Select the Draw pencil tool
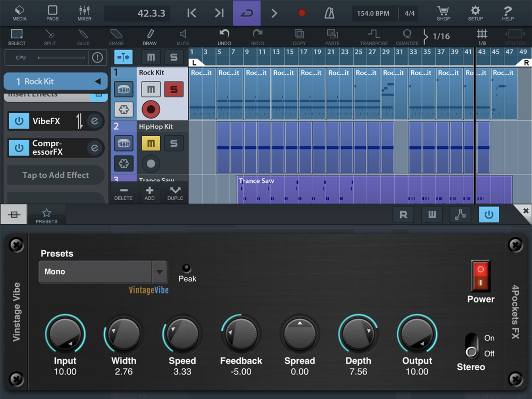The width and height of the screenshot is (532, 399). tap(149, 37)
